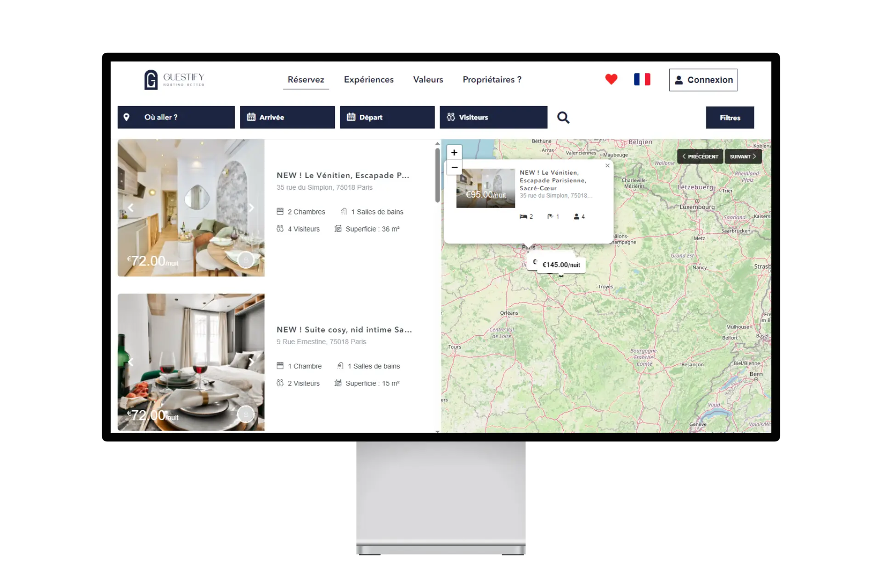The height and width of the screenshot is (588, 882).
Task: Click the Suite cosy listing photo
Action: point(191,362)
